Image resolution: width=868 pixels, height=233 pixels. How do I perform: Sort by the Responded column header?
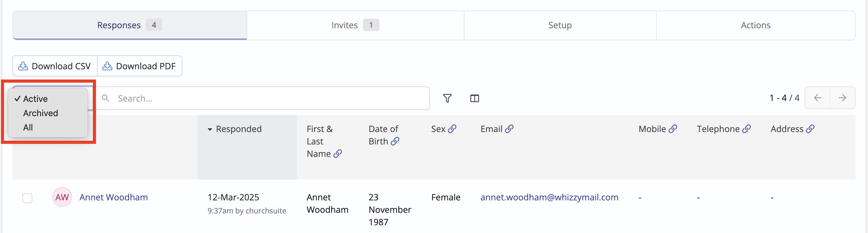click(x=238, y=129)
